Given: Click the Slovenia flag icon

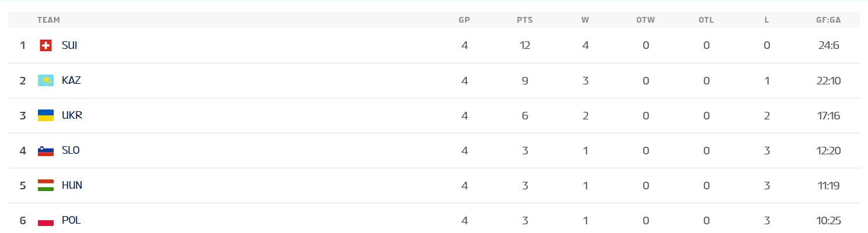Looking at the screenshot, I should (46, 150).
